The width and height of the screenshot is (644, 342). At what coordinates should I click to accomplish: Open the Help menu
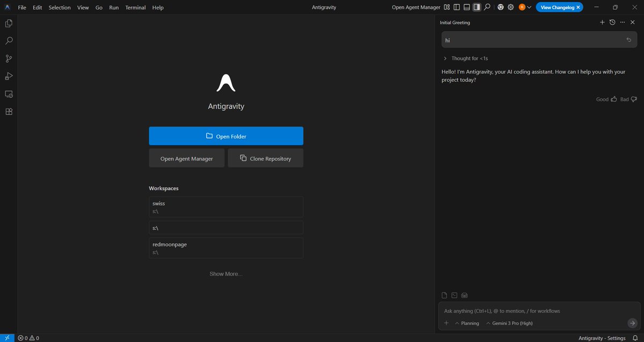pos(158,8)
